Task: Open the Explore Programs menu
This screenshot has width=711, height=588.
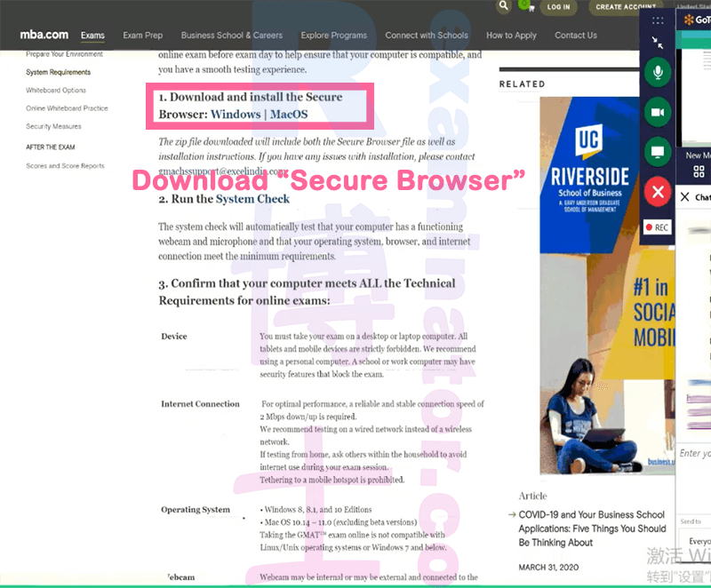Action: (x=334, y=36)
